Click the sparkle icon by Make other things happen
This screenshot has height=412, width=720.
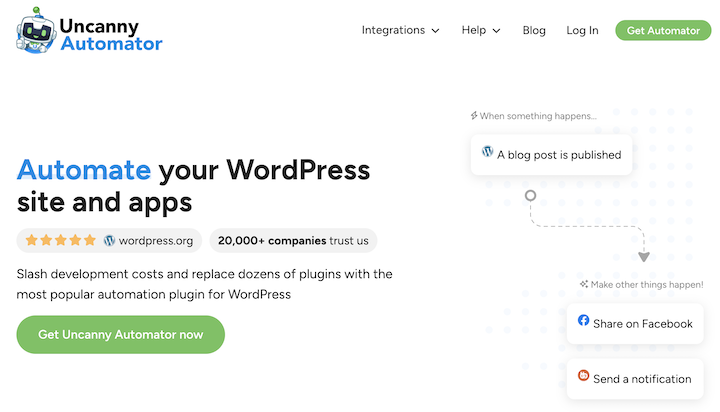point(584,284)
